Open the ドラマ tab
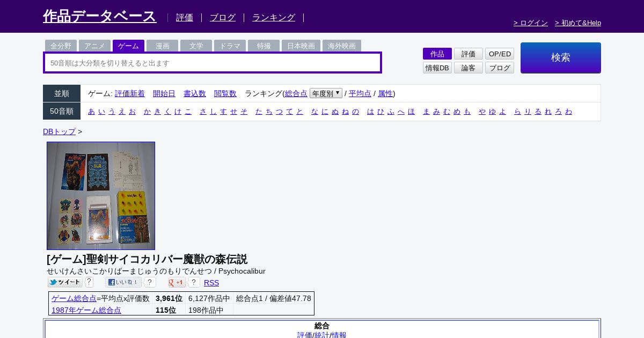The width and height of the screenshot is (644, 338). coord(230,46)
